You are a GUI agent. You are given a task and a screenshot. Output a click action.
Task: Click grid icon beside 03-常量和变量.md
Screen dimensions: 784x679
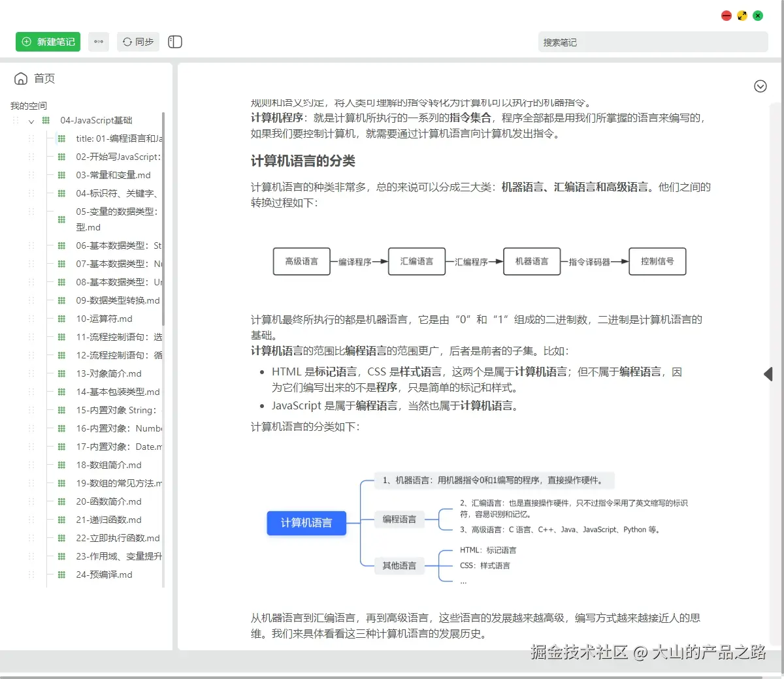coord(61,175)
